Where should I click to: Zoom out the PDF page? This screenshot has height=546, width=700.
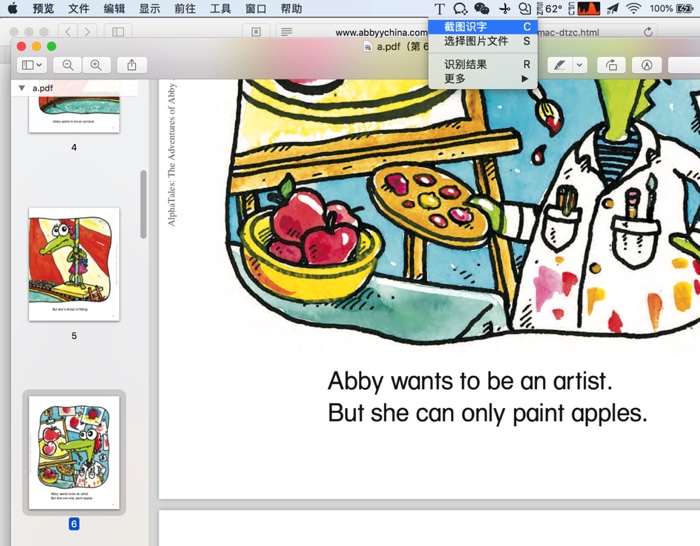click(68, 65)
